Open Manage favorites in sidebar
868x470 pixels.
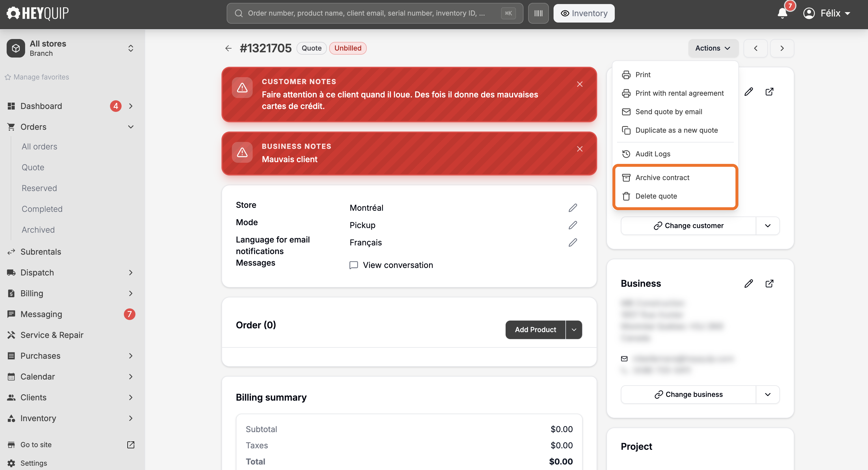(x=37, y=77)
